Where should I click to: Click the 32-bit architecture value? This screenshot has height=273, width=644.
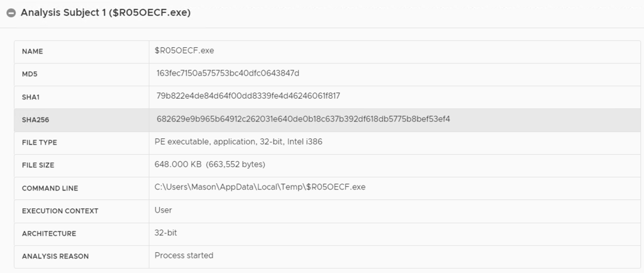tap(166, 233)
